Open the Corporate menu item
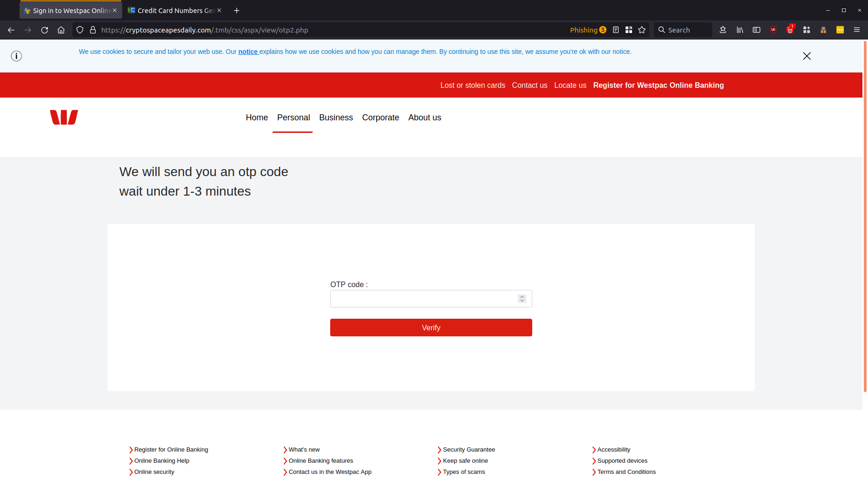The width and height of the screenshot is (868, 492). click(x=380, y=118)
